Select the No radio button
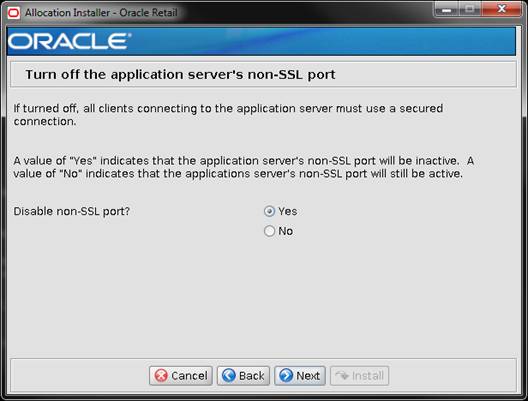The width and height of the screenshot is (528, 401). coord(269,231)
